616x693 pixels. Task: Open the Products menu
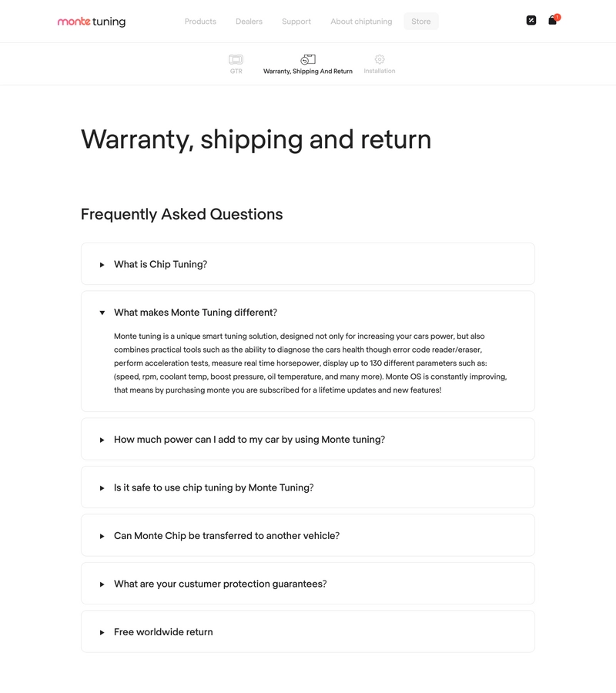[200, 22]
